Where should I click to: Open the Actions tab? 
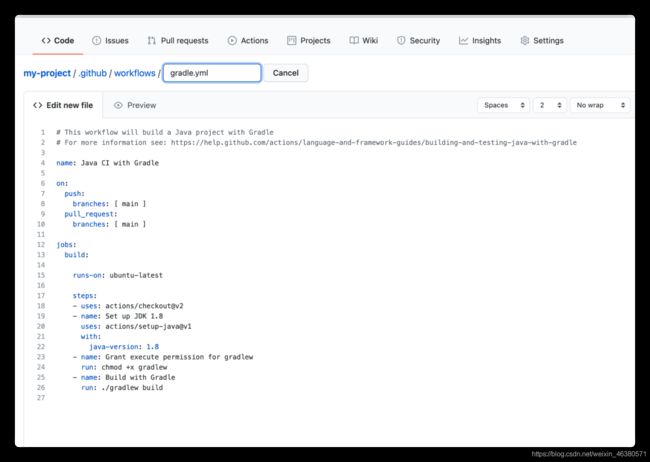[x=248, y=41]
